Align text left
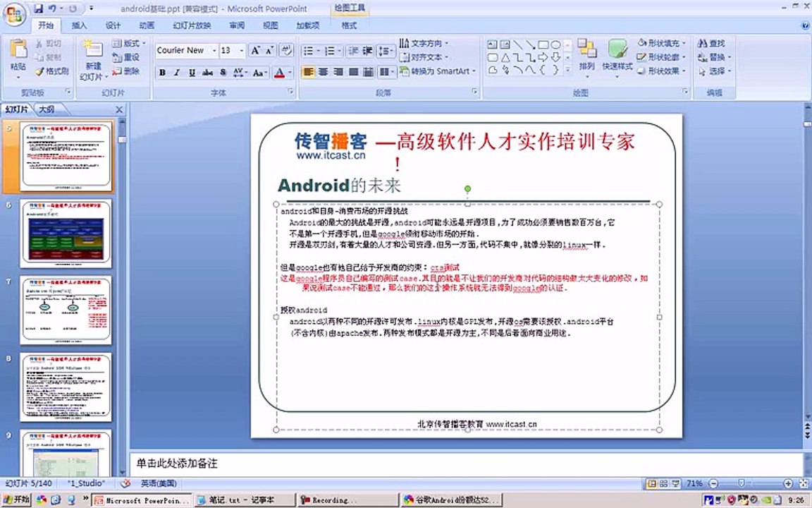Viewport: 812px width, 508px height. tap(308, 71)
